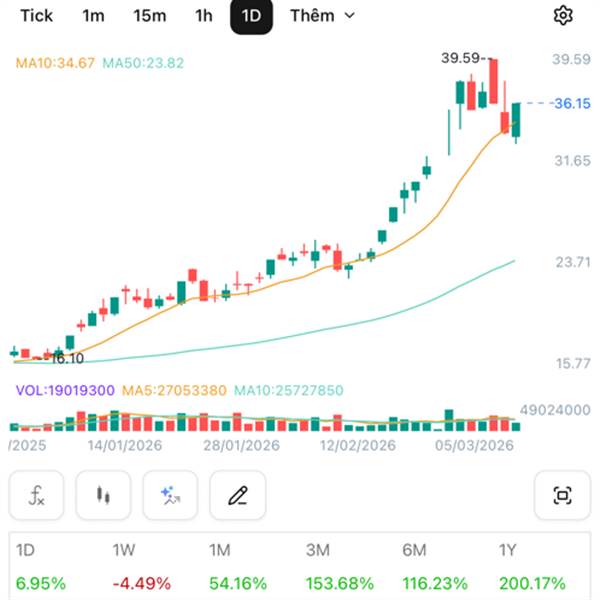
Task: Click the VOL:19019300 volume label
Action: coord(63,390)
